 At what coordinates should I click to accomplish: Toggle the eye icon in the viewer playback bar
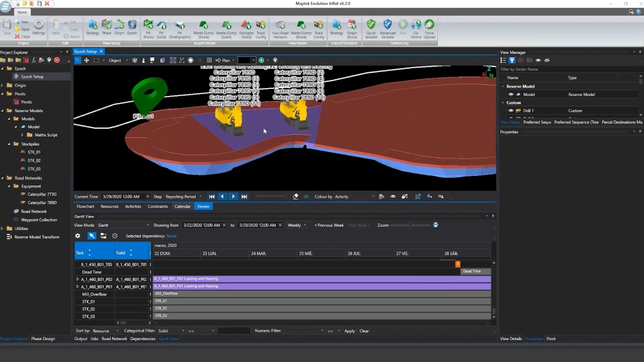393,196
